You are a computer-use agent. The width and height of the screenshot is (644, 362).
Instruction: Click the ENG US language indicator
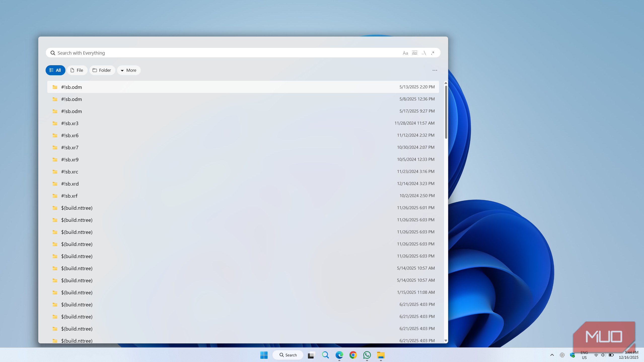pyautogui.click(x=584, y=355)
